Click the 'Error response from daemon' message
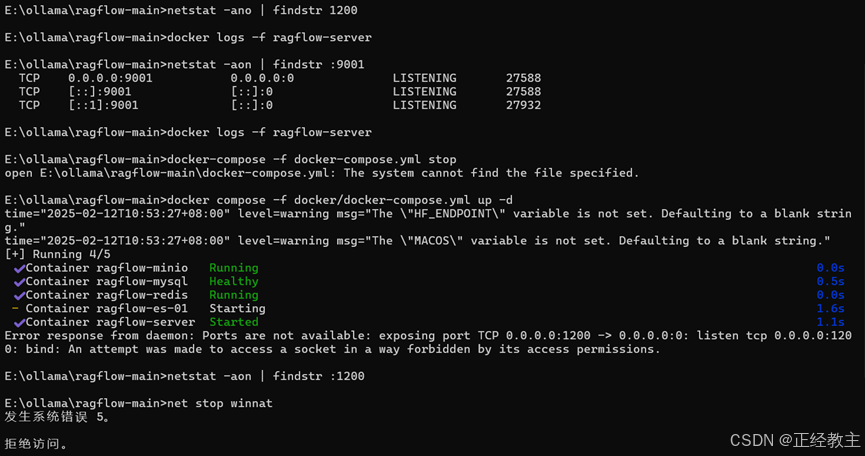 [x=428, y=342]
